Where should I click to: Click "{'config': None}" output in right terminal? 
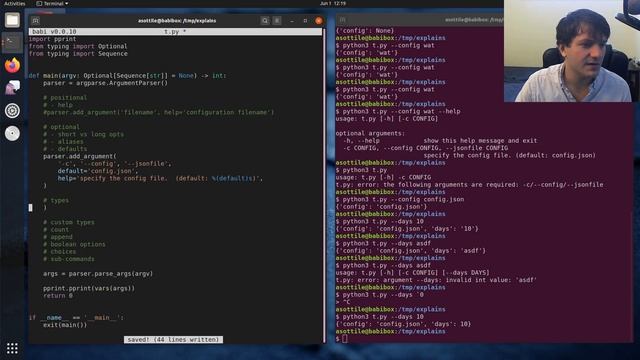(365, 31)
